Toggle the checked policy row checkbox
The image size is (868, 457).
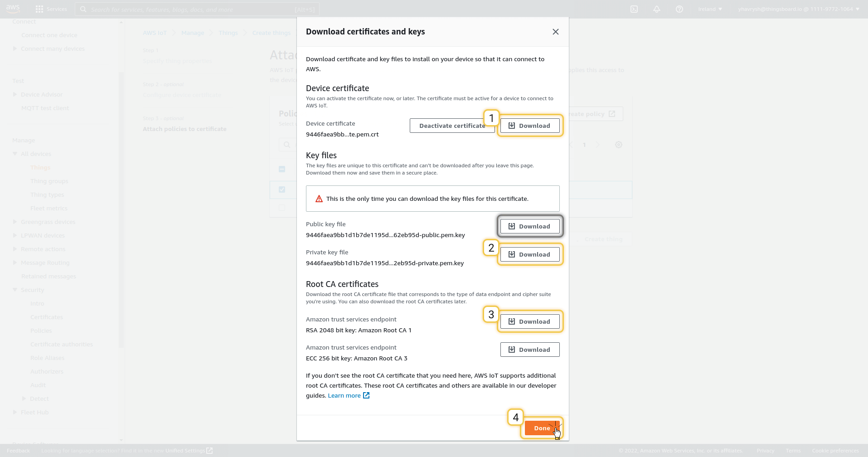coord(282,190)
